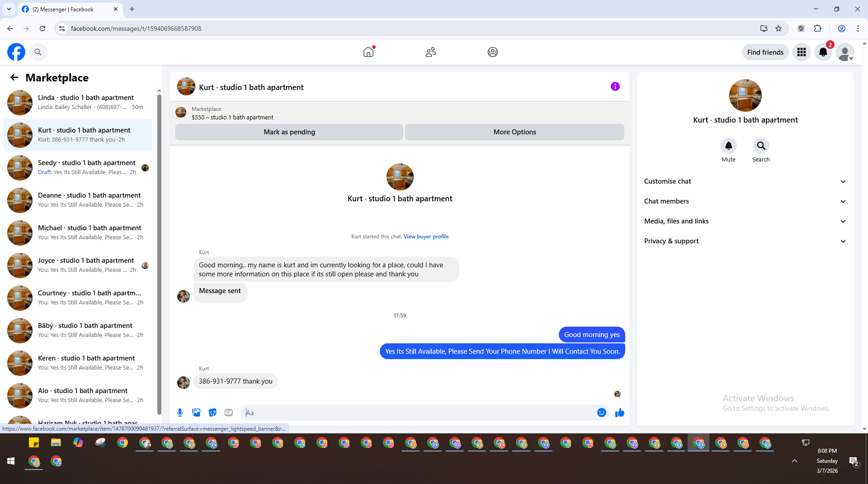868x484 pixels.
Task: View site information icon in address bar
Action: (x=62, y=28)
